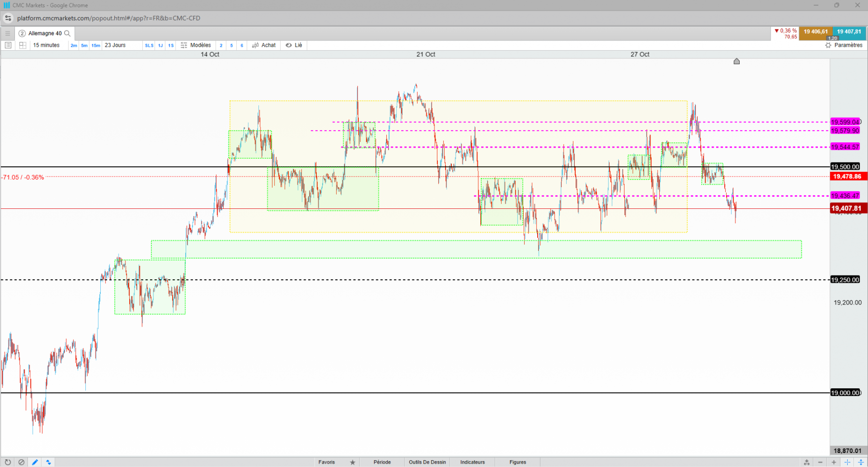
Task: Apply template shortcut 2
Action: pos(221,45)
